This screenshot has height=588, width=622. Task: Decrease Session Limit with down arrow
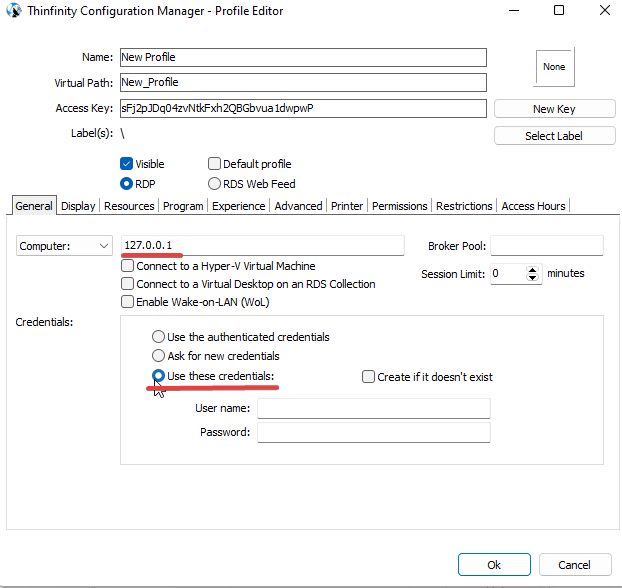[x=532, y=277]
